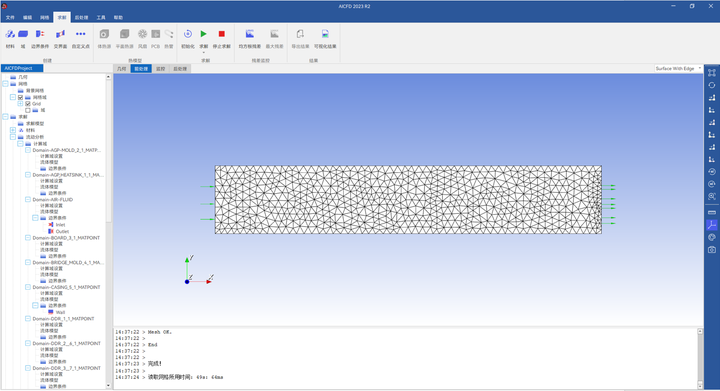The height and width of the screenshot is (391, 720).
Task: Select the Inlet boundary in the tree
Action: pos(60,225)
